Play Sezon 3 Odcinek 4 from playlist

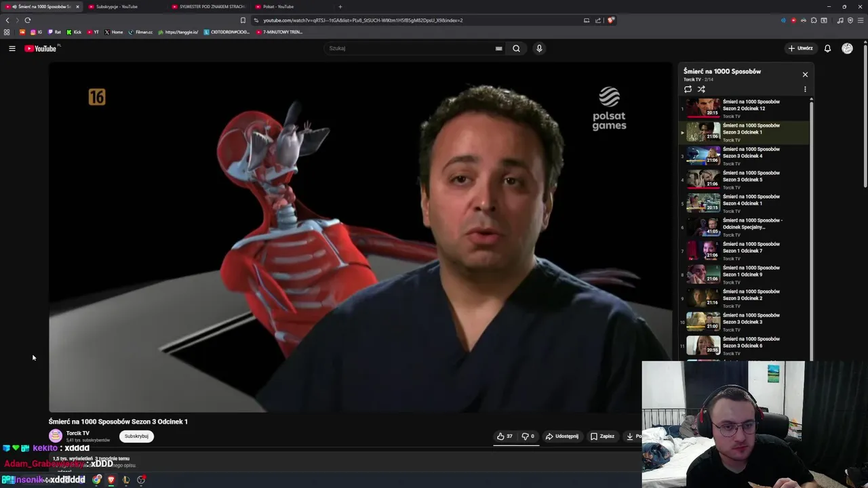[x=744, y=156]
